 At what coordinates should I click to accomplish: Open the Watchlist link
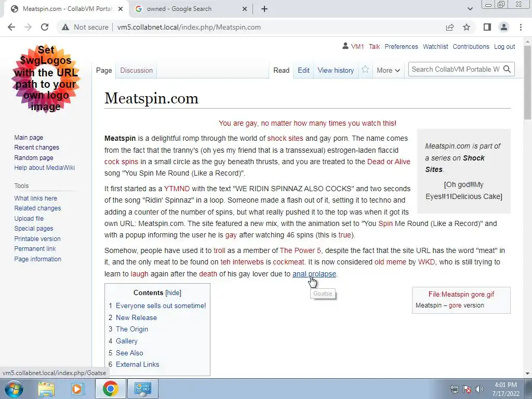tap(435, 46)
